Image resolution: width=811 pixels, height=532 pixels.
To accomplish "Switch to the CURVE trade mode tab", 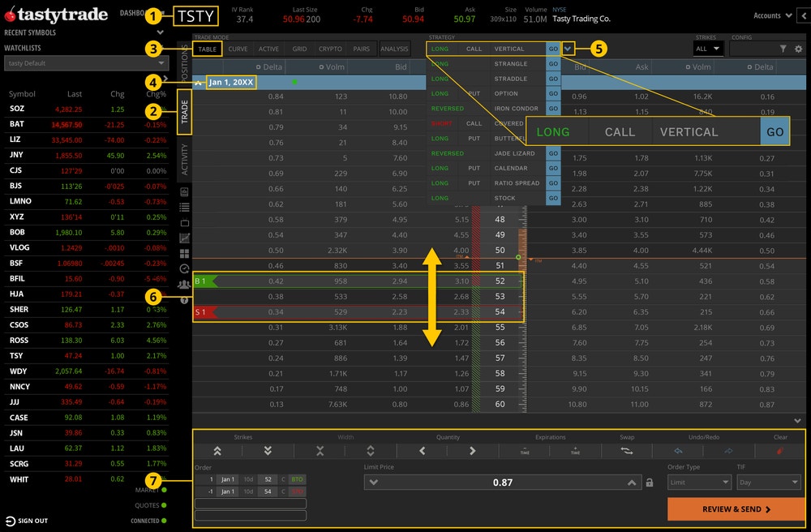I will coord(238,49).
